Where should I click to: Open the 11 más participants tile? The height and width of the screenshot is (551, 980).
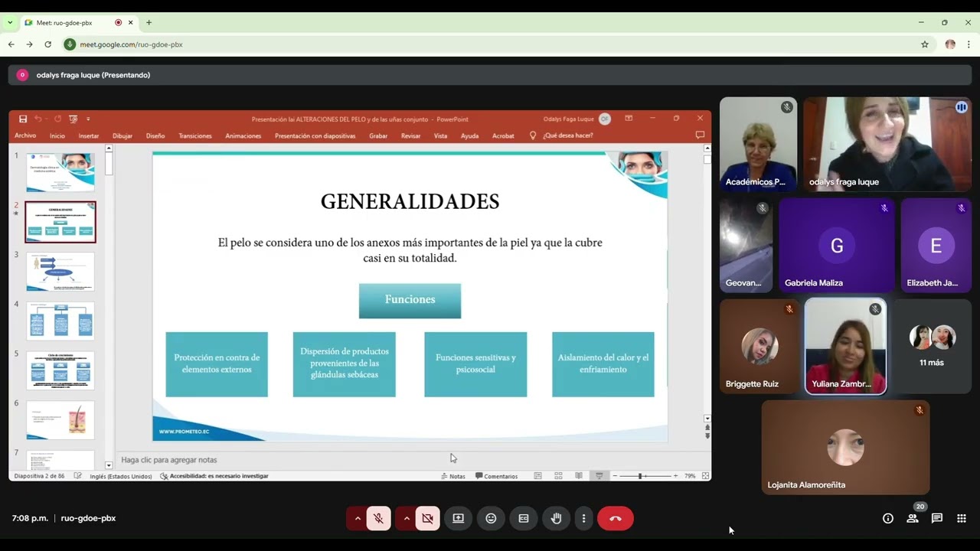(x=932, y=346)
